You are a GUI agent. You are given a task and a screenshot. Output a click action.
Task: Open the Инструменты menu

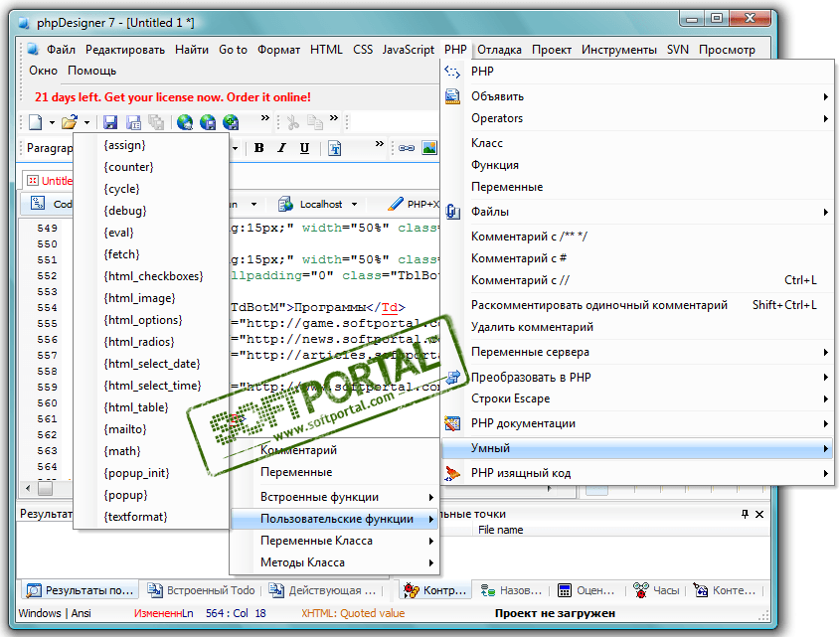click(x=619, y=50)
